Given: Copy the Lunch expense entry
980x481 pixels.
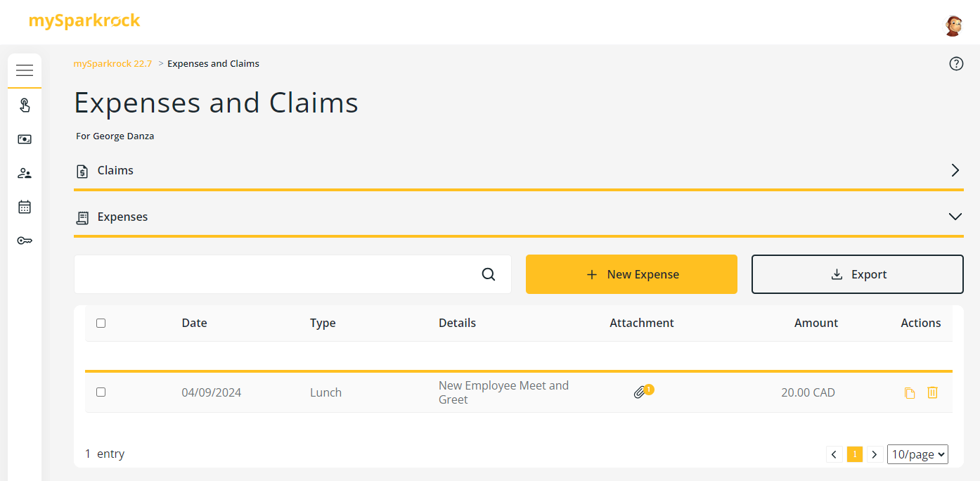Looking at the screenshot, I should coord(910,393).
